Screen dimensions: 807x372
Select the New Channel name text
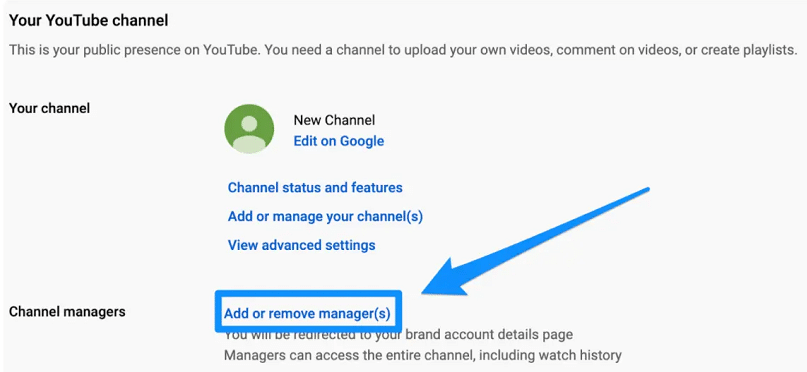(334, 120)
